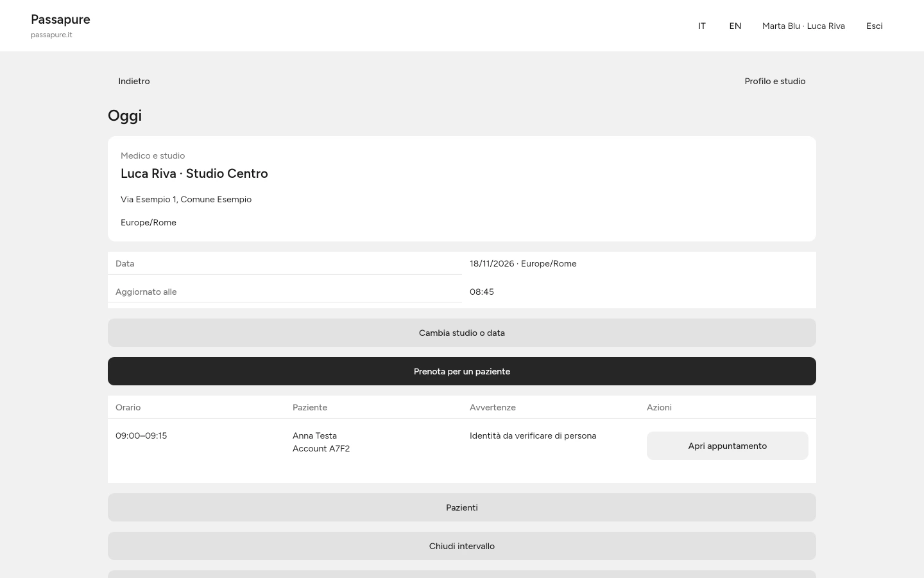This screenshot has width=924, height=578.
Task: Click the patient name Anna Testa
Action: [x=314, y=435]
